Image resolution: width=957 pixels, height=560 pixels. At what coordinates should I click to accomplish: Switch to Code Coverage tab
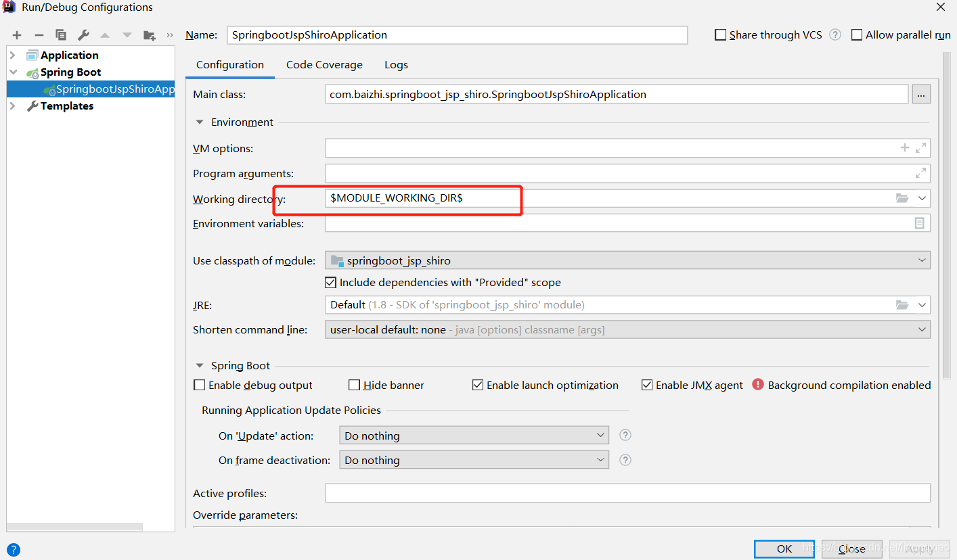(324, 65)
